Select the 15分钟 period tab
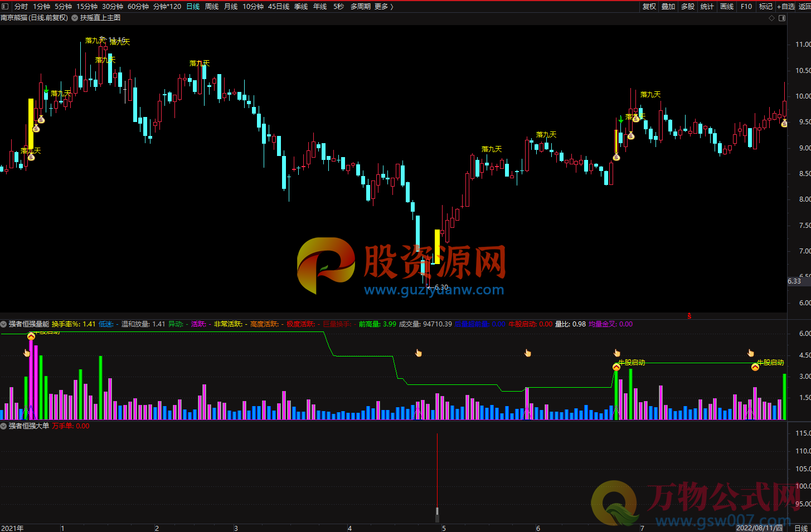 87,6
